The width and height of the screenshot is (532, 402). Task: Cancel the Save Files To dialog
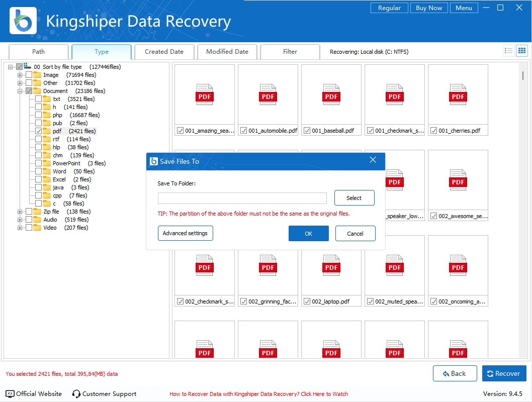click(x=355, y=234)
